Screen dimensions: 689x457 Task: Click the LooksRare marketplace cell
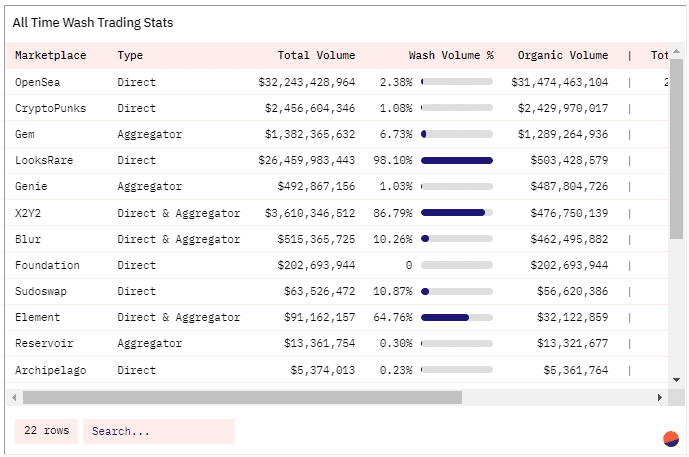pos(44,160)
